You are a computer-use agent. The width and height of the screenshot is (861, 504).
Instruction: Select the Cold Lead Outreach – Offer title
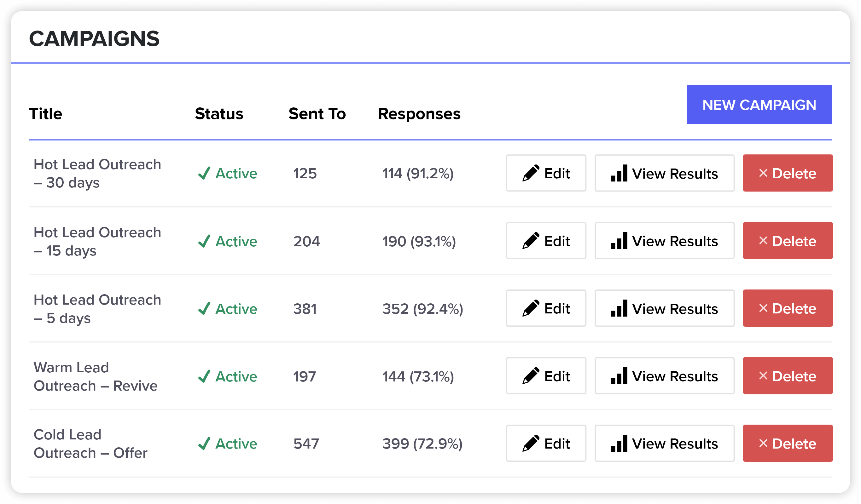coord(90,444)
